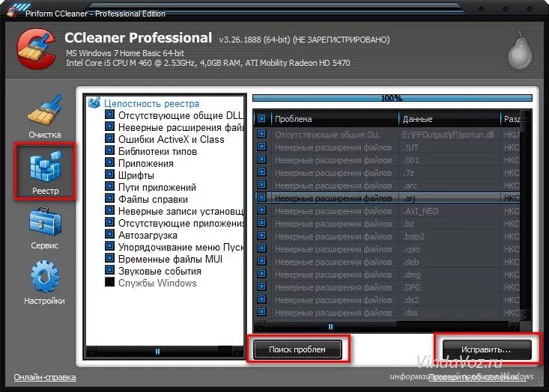Click Исправить... fix button
The image size is (549, 392).
click(x=487, y=349)
